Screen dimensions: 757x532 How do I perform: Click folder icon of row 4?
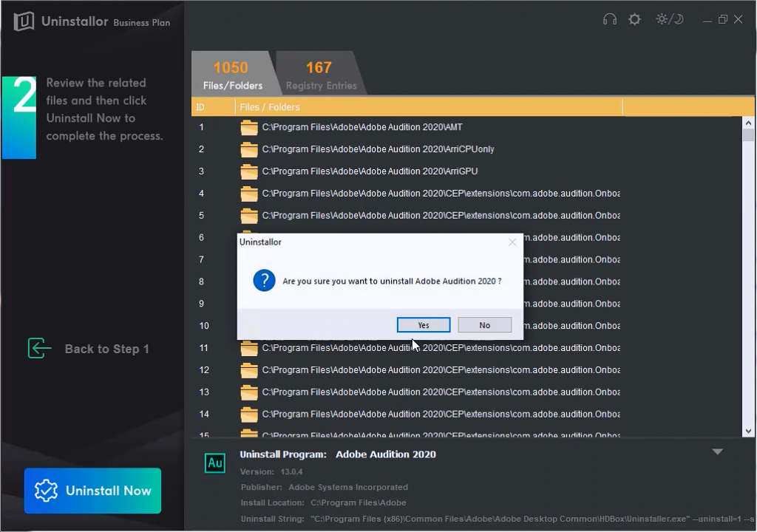point(249,194)
